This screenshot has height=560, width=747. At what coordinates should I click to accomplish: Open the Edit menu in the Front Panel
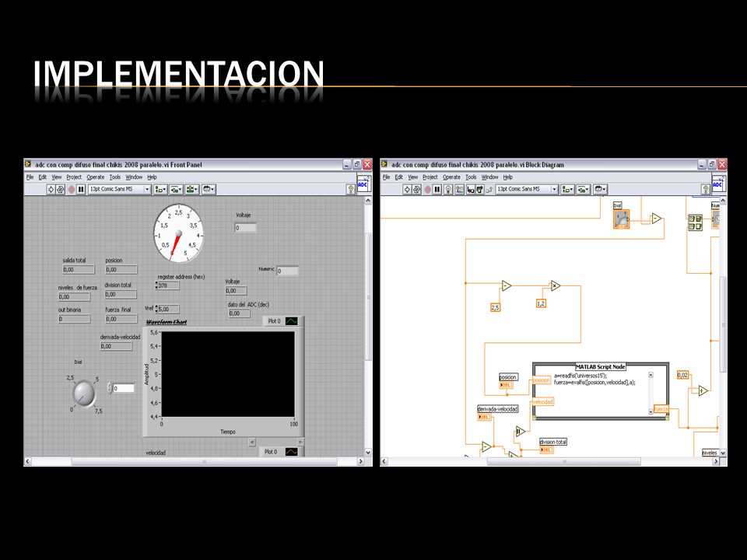point(42,177)
